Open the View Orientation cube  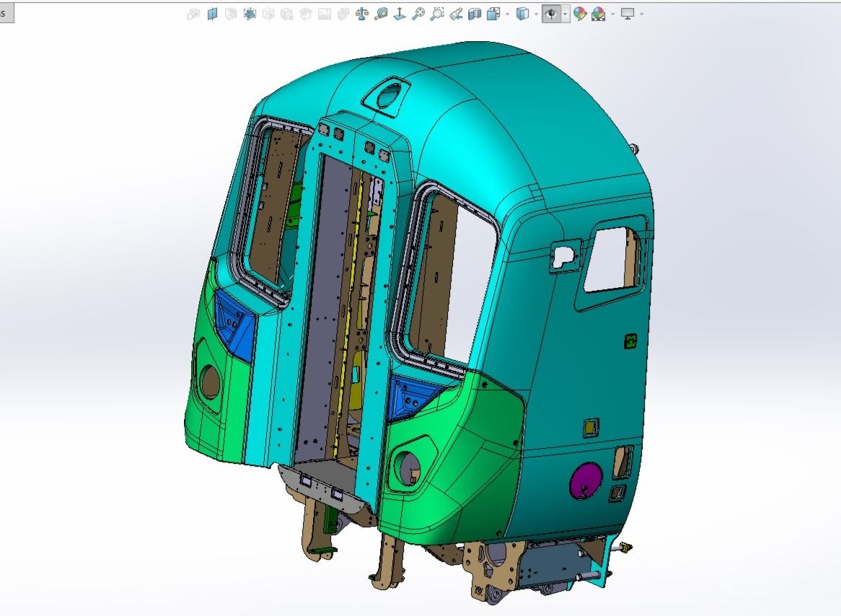[x=494, y=14]
